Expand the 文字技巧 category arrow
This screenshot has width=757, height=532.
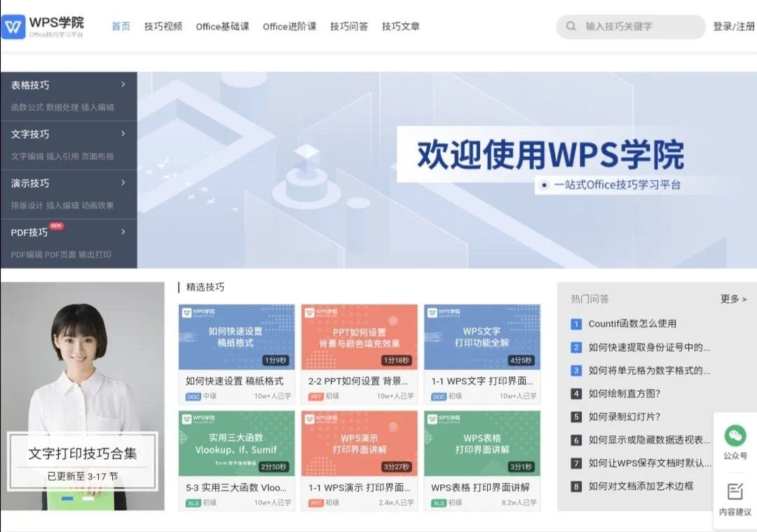(123, 133)
